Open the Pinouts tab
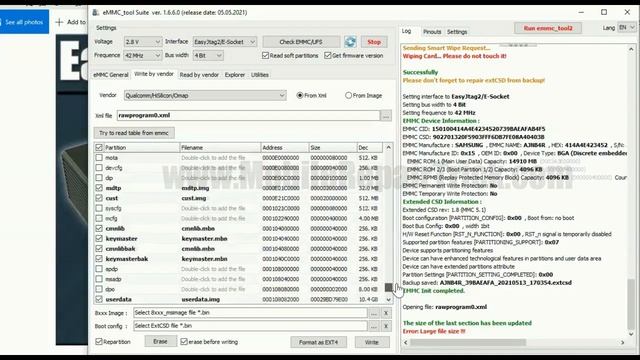640x360 pixels. click(x=432, y=31)
